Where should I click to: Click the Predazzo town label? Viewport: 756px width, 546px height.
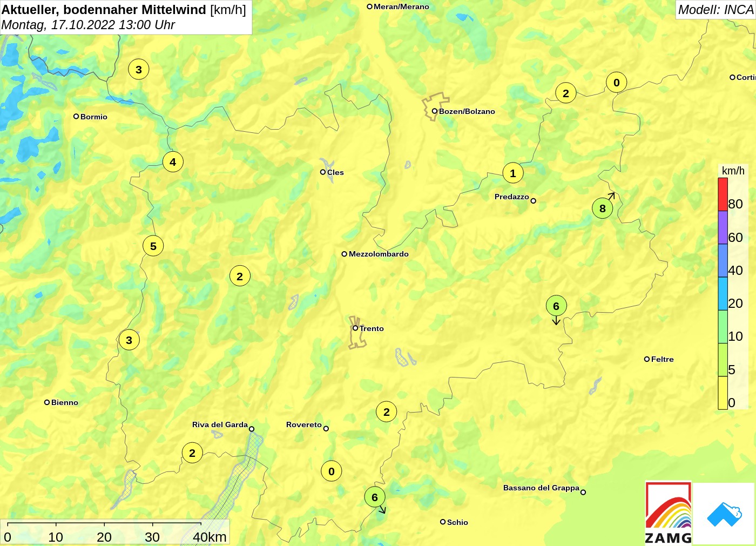[x=512, y=197]
